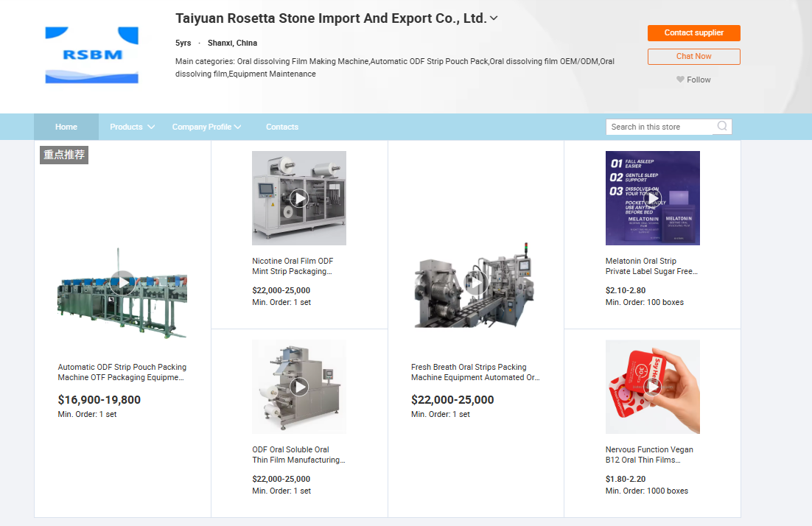812x526 pixels.
Task: Click the Search in this store field
Action: click(x=659, y=127)
